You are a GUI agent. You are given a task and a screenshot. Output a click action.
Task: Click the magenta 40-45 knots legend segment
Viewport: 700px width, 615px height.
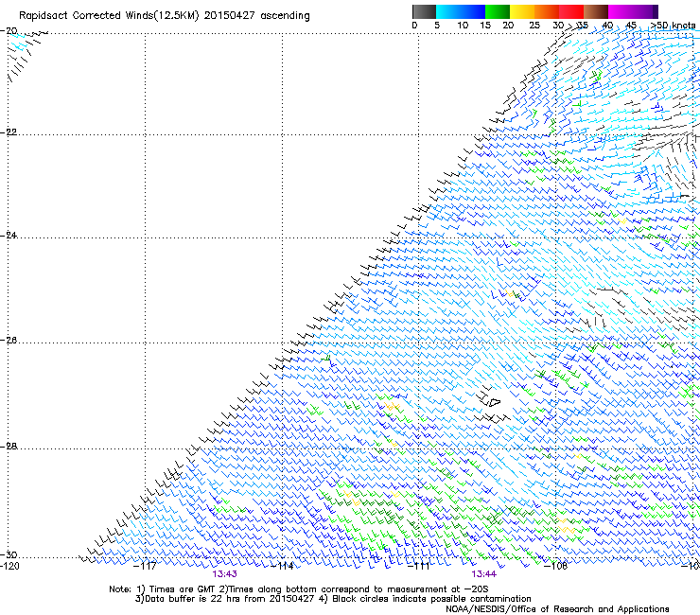pos(621,11)
